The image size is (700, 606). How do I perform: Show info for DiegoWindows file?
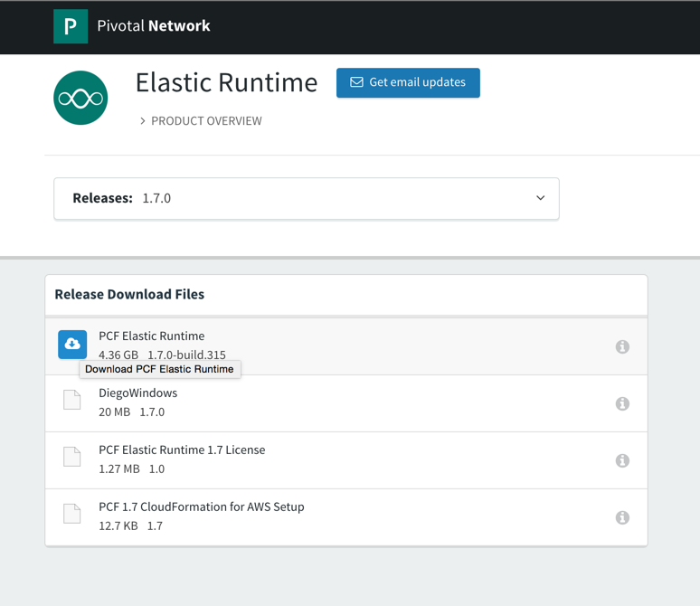click(x=622, y=403)
